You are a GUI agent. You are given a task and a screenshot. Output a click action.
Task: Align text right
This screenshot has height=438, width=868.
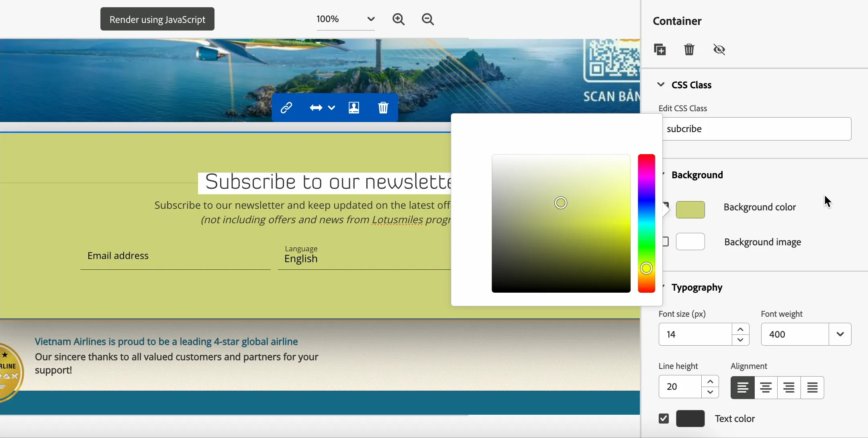[x=789, y=387]
